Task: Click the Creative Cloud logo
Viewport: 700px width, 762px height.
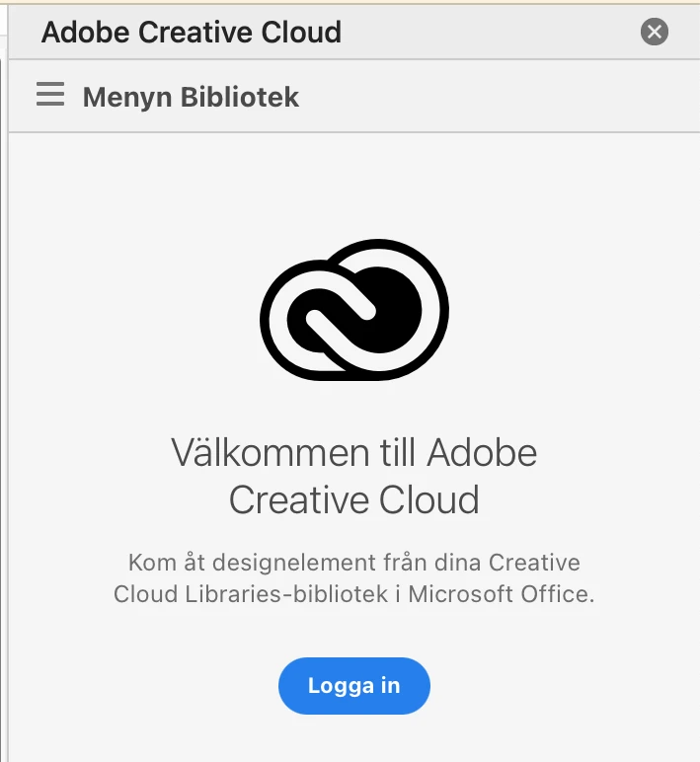Action: (x=354, y=310)
